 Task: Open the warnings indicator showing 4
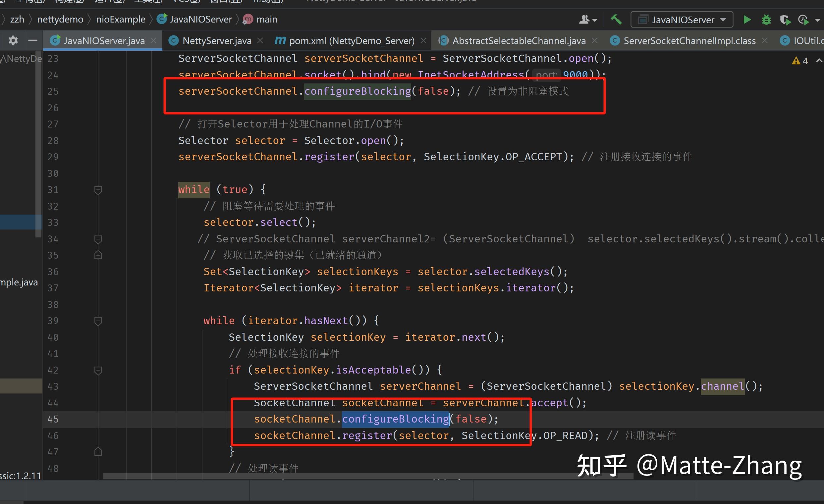[x=800, y=61]
